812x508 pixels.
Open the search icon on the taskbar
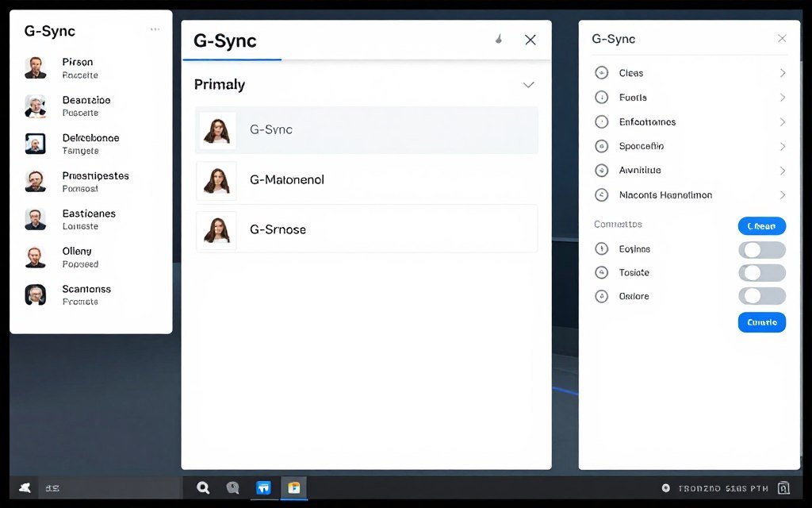203,488
